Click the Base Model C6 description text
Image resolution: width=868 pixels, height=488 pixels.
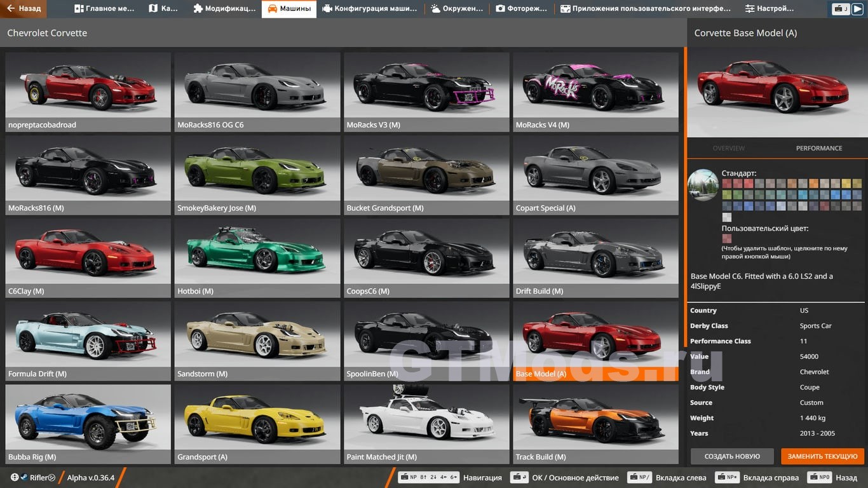coord(761,281)
